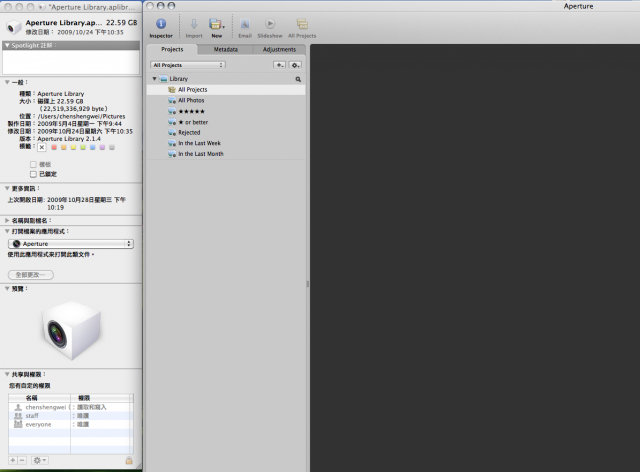Click the Import toolbar icon
This screenshot has width=640, height=472.
click(x=194, y=25)
